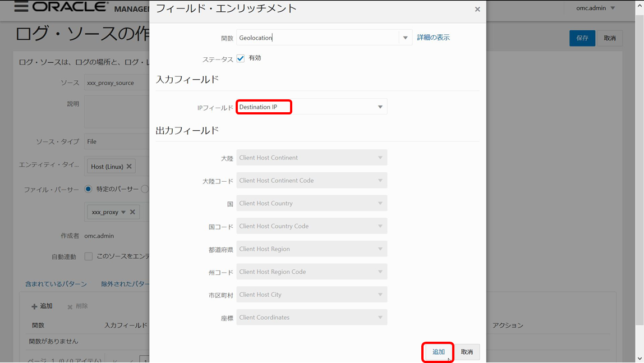Switch to the 含まれているパターン tab
This screenshot has height=363, width=644.
tap(56, 284)
